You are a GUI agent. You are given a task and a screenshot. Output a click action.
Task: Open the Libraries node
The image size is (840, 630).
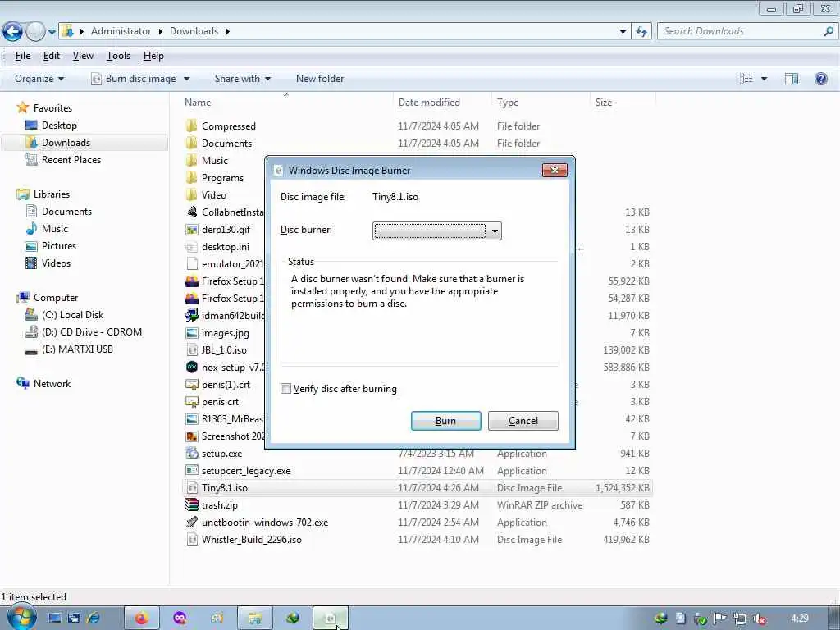(x=52, y=194)
